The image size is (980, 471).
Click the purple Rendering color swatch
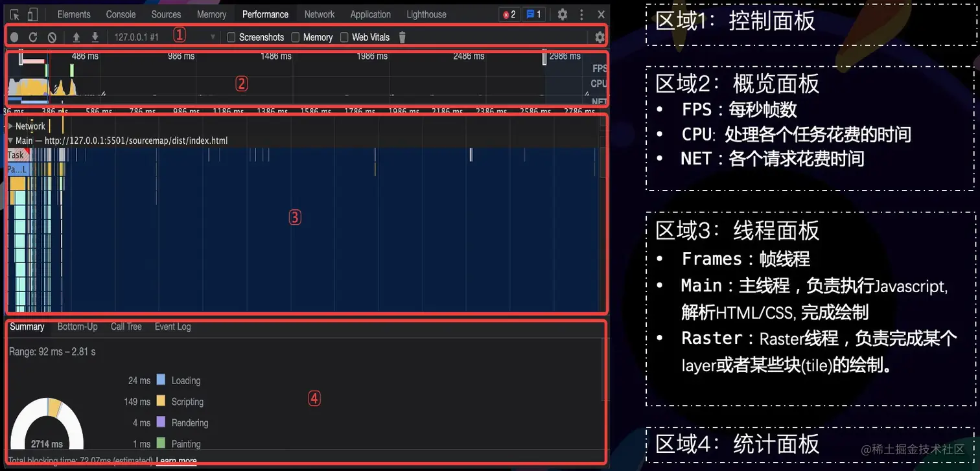(161, 422)
